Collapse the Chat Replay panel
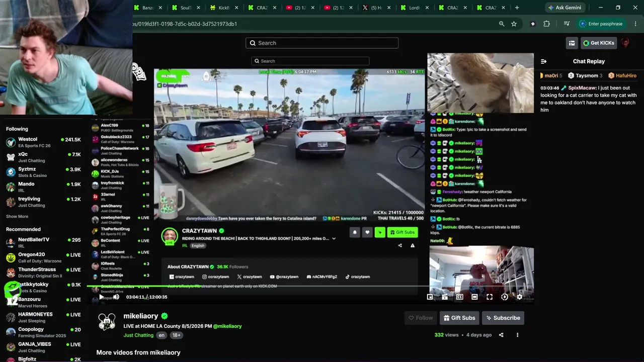 tap(543, 61)
